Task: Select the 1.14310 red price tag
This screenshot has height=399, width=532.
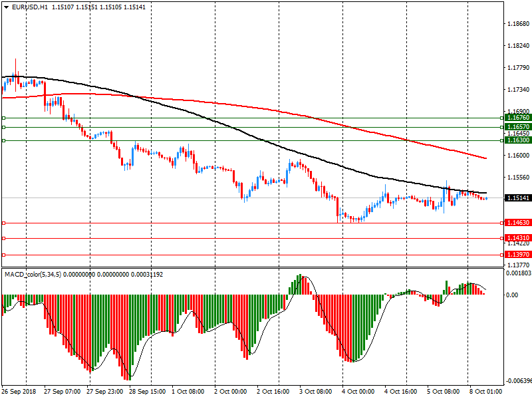Action: point(517,238)
